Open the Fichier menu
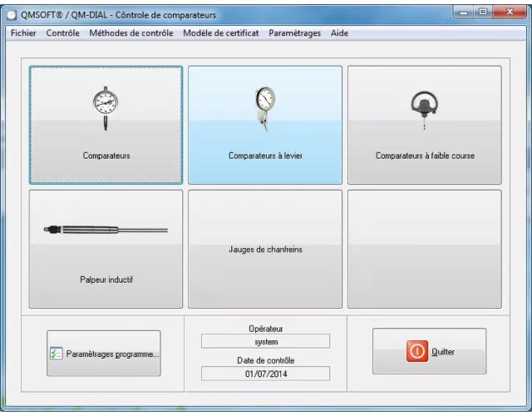Viewport: 532px width, 416px height. pos(23,33)
